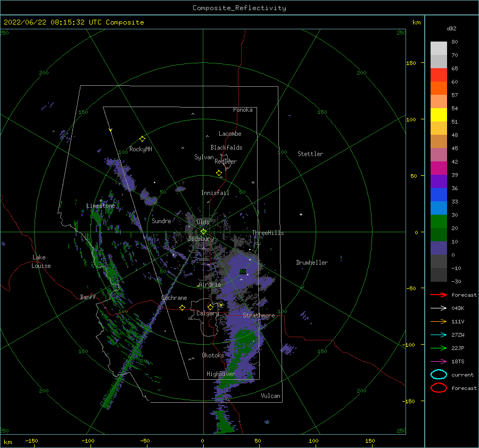Select the yellow diamond marker below RedDeer
The height and width of the screenshot is (448, 479).
[219, 173]
